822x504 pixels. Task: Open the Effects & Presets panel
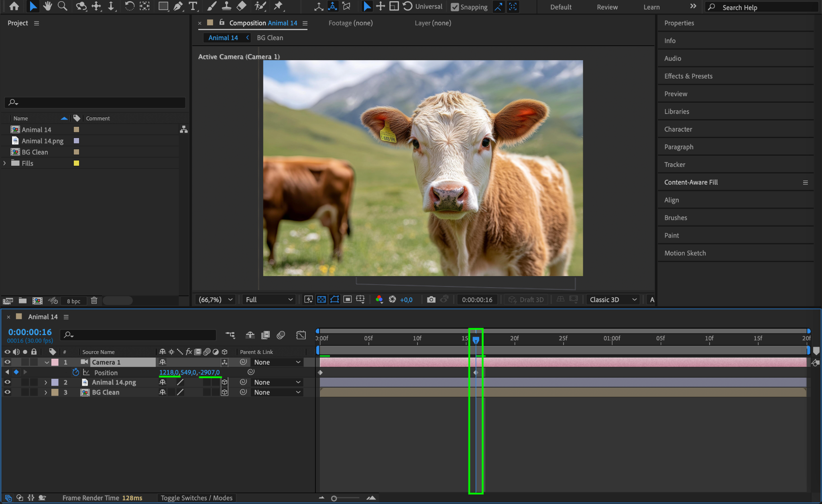click(x=688, y=76)
